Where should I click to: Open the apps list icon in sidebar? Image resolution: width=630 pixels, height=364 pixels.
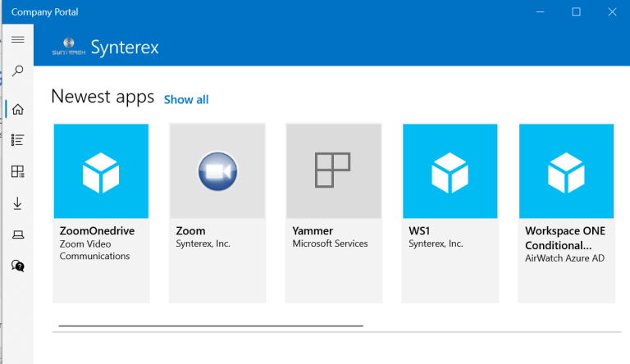point(17,140)
